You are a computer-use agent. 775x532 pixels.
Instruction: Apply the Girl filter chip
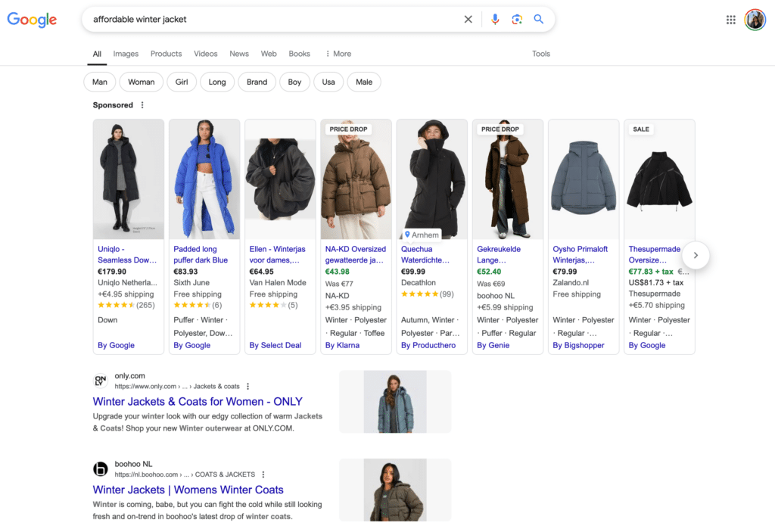182,82
